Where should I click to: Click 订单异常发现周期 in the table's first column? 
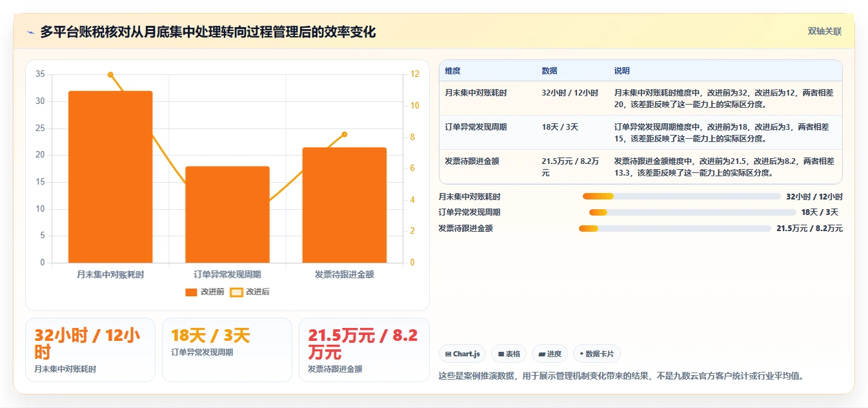(x=476, y=127)
